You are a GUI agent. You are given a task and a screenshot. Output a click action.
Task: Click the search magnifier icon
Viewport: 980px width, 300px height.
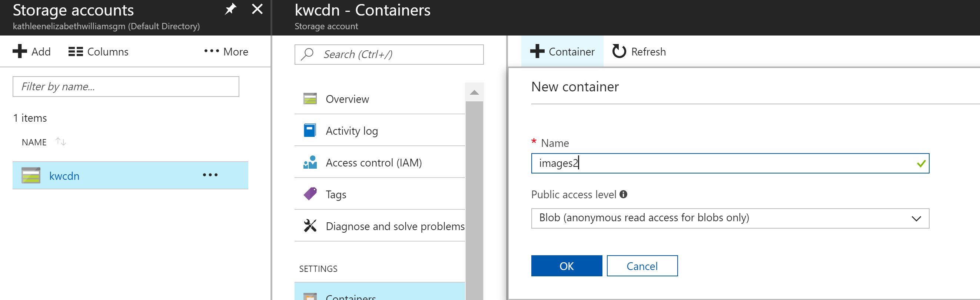tap(307, 54)
